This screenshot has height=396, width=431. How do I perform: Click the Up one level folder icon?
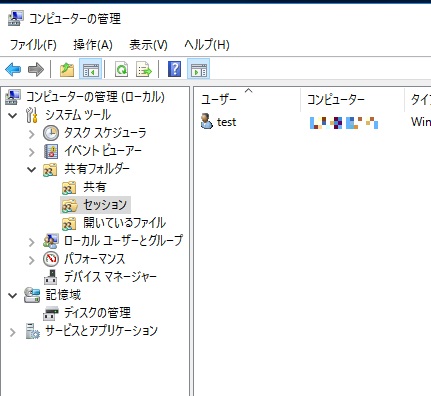(67, 69)
